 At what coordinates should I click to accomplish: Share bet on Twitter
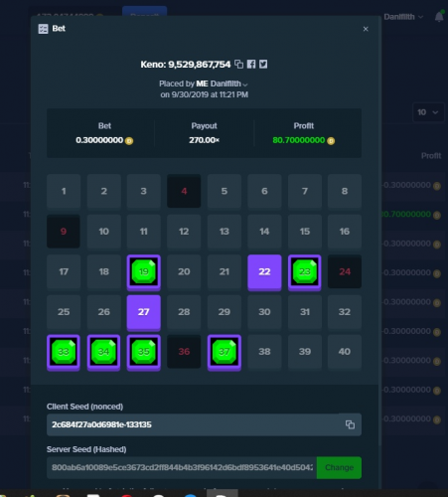[x=263, y=64]
